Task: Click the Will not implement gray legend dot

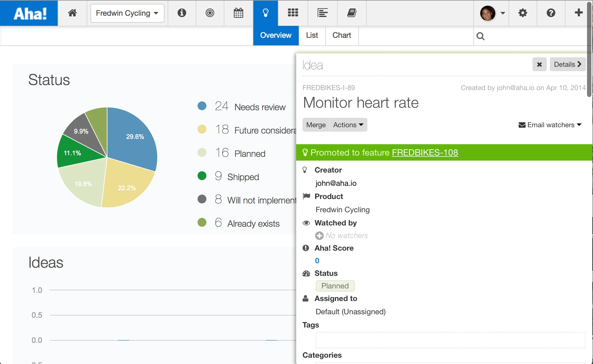Action: click(202, 199)
